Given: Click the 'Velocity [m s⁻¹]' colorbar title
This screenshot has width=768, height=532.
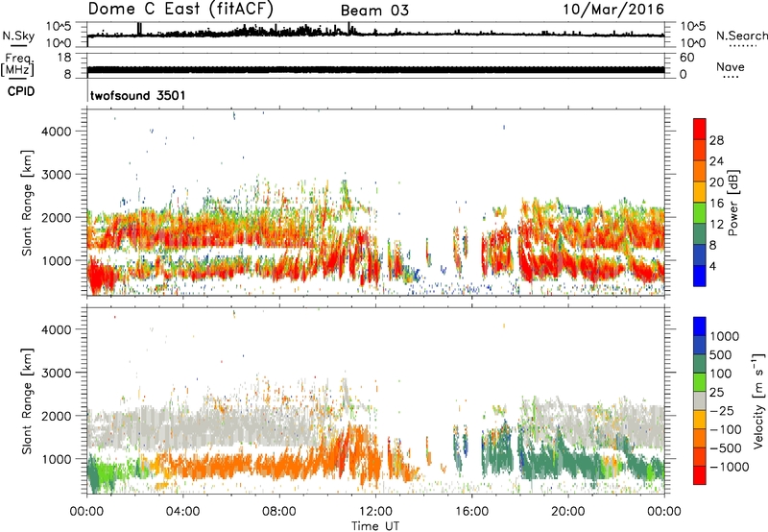Looking at the screenshot, I should (x=758, y=400).
